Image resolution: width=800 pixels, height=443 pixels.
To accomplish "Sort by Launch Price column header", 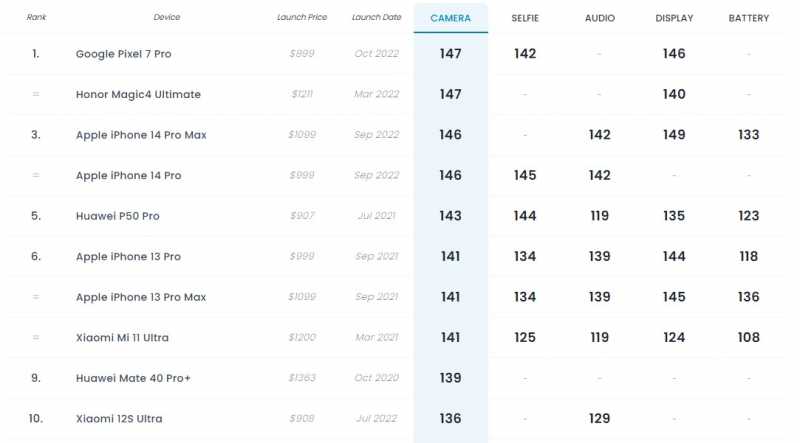I will pos(302,17).
